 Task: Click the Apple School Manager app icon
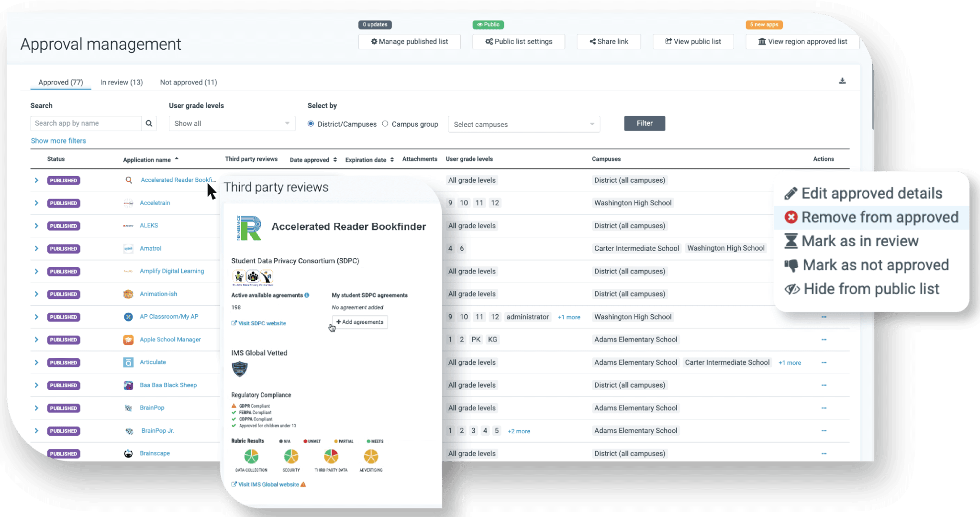(128, 340)
